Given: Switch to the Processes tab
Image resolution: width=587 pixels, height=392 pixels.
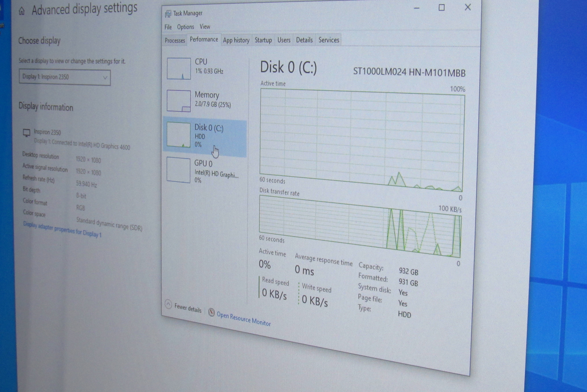Looking at the screenshot, I should pos(175,40).
